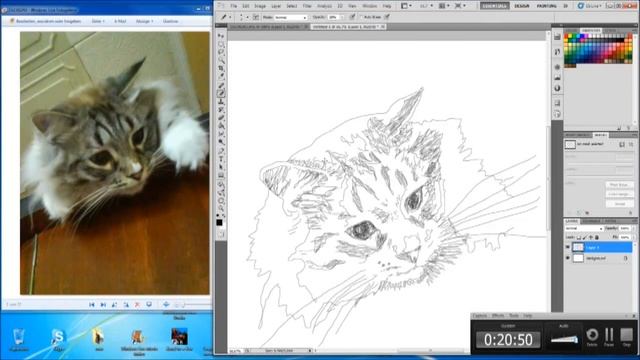Switch to the Layers tab
The height and width of the screenshot is (360, 640).
571,221
